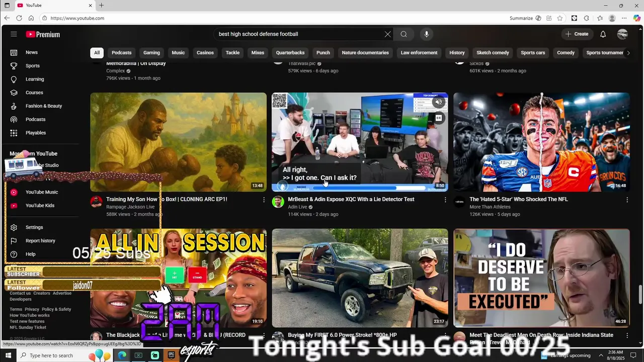Screen dimensions: 644x362
Task: Select the Sketch comedy filter chip
Action: pyautogui.click(x=493, y=53)
